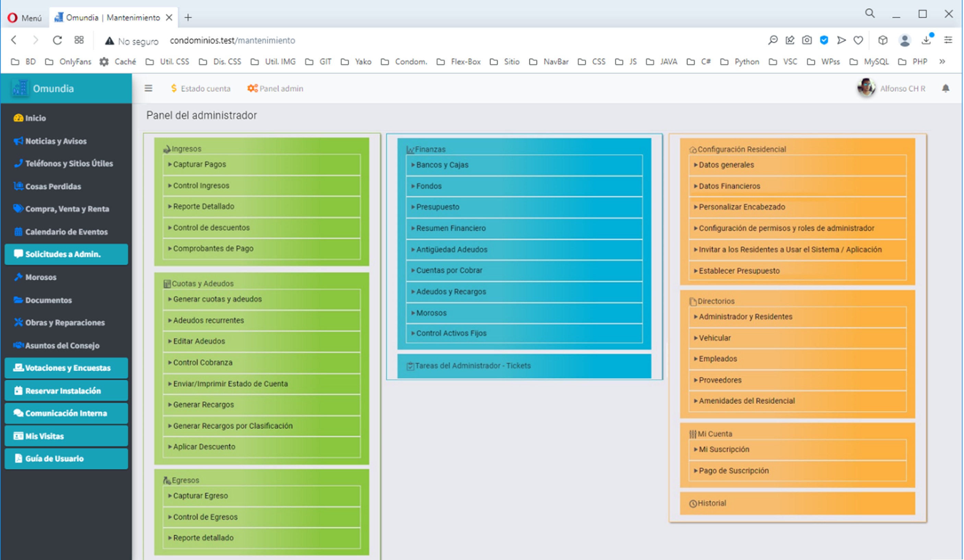Expand Capturar Pagos under Ingresos
The height and width of the screenshot is (560, 964).
pos(199,164)
